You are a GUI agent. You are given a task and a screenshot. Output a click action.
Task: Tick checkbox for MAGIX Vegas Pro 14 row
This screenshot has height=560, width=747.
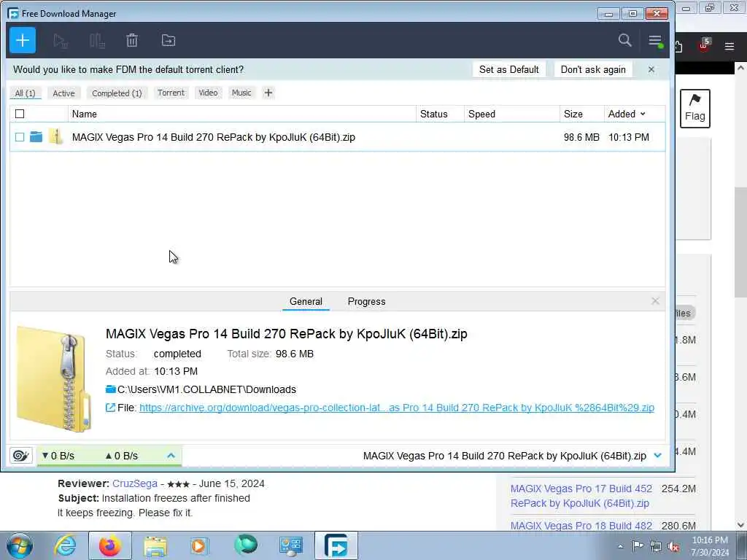click(20, 137)
